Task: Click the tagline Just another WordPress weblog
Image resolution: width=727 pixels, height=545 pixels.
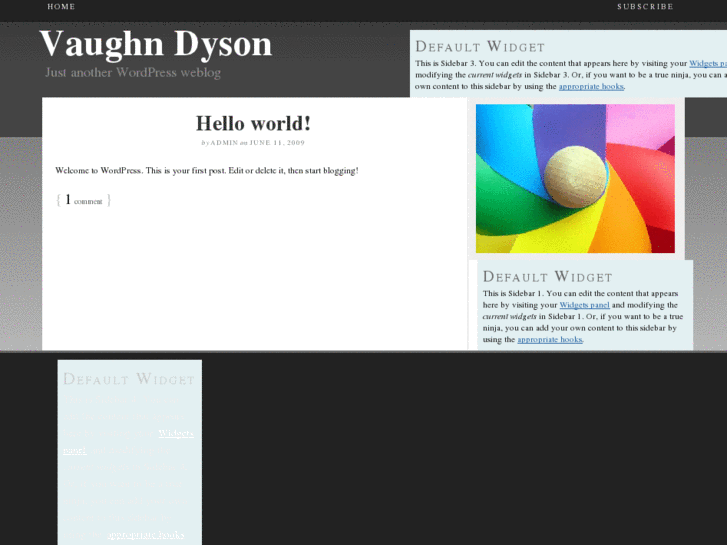Action: pyautogui.click(x=133, y=72)
